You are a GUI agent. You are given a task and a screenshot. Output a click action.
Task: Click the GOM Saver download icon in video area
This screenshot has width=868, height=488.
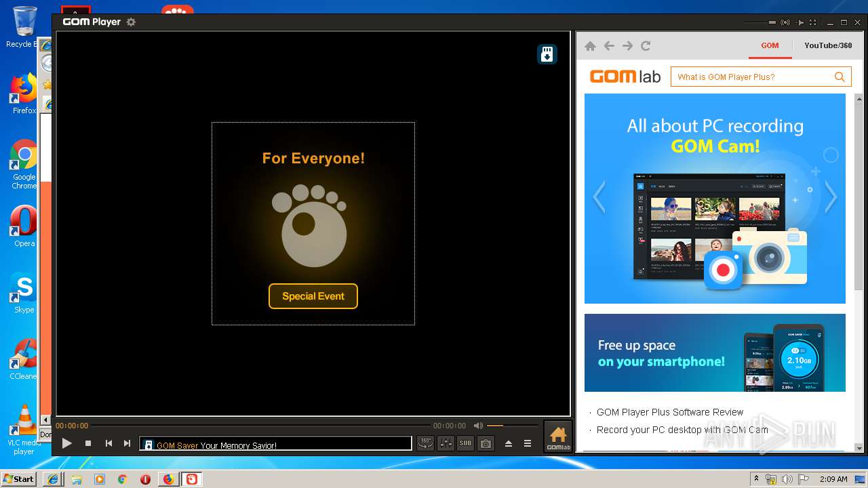click(x=547, y=54)
